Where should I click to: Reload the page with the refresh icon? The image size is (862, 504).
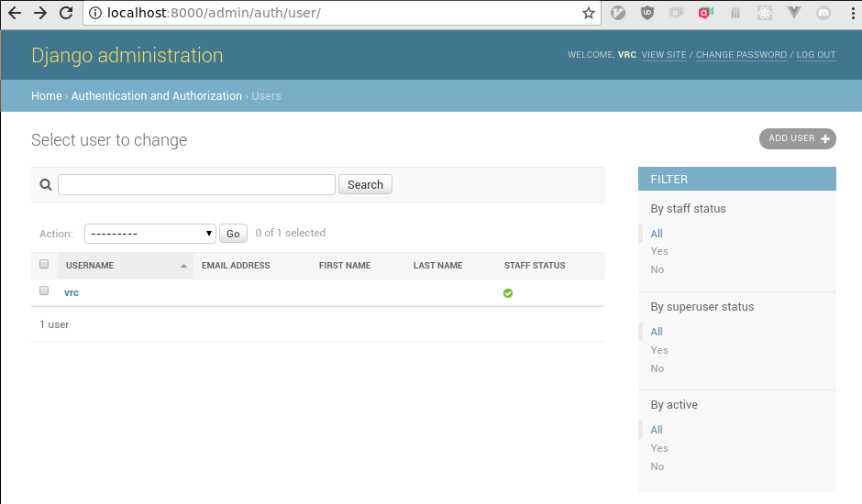[66, 13]
